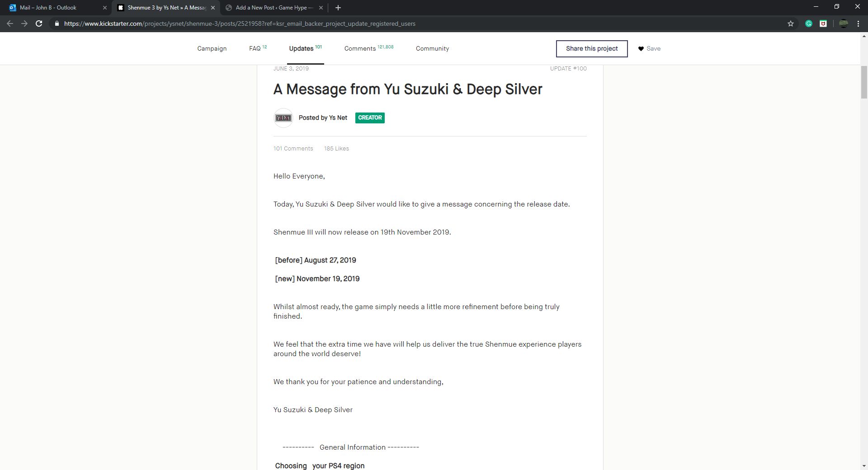Click the 'Yu Suzuki & Deep Silver' signature

tap(313, 410)
